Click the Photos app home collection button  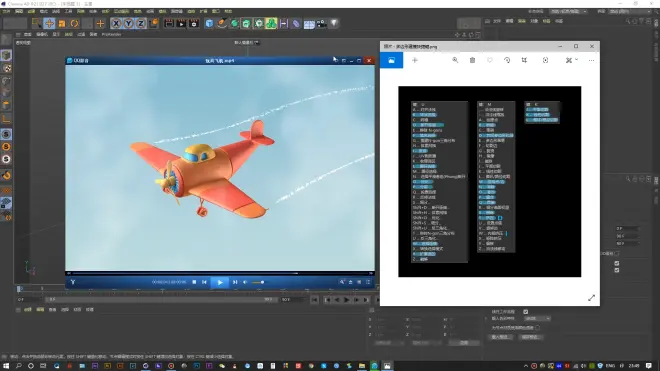tap(391, 61)
